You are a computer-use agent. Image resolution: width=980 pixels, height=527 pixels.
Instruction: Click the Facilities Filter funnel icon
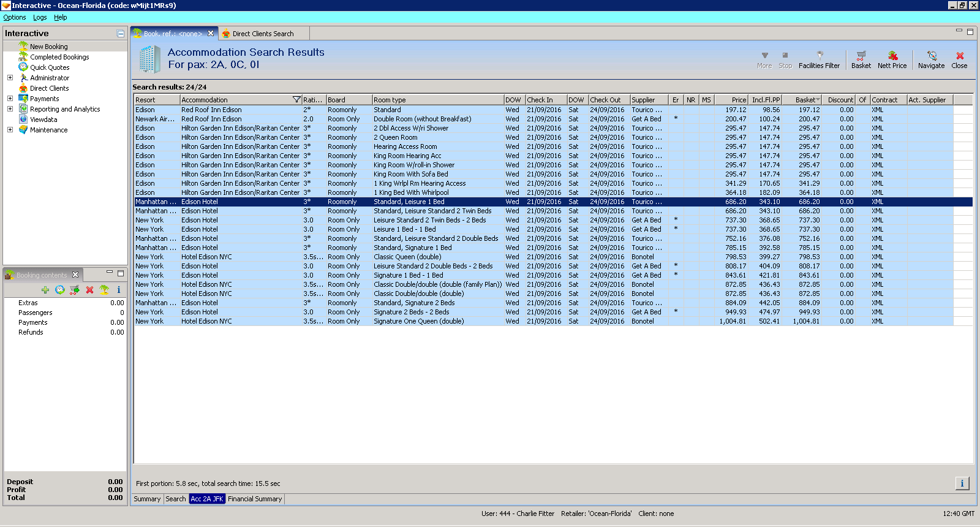[820, 55]
